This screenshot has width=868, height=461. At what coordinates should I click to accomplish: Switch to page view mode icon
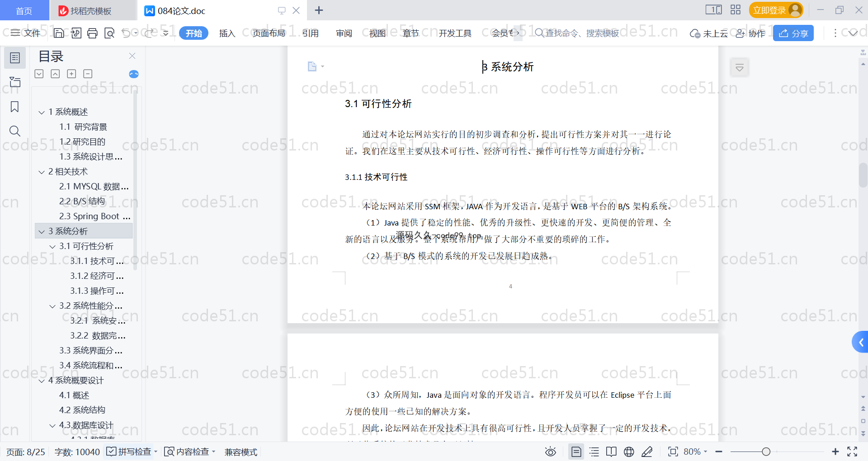[576, 452]
